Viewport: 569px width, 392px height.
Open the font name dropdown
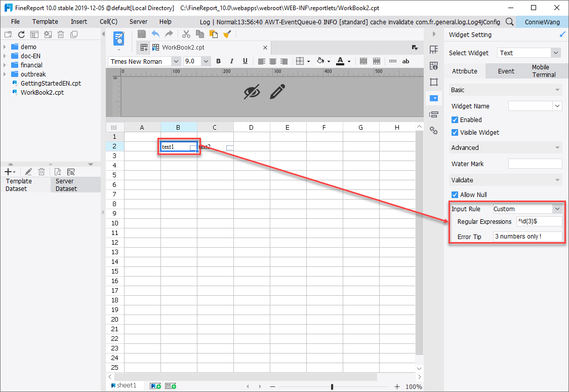[x=176, y=61]
